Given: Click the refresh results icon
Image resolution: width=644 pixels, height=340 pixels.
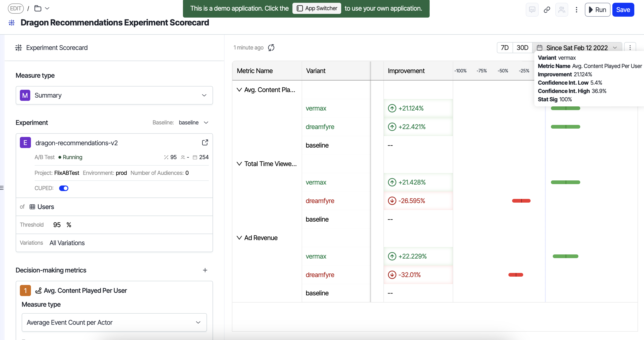Looking at the screenshot, I should (x=271, y=48).
